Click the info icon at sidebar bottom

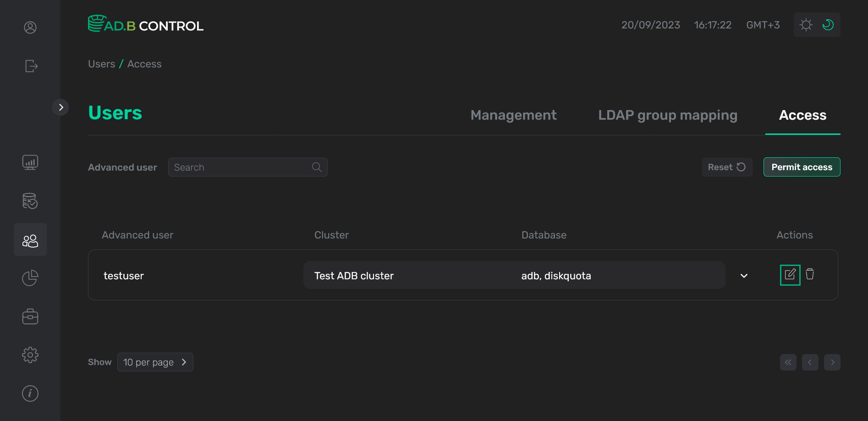click(x=30, y=393)
